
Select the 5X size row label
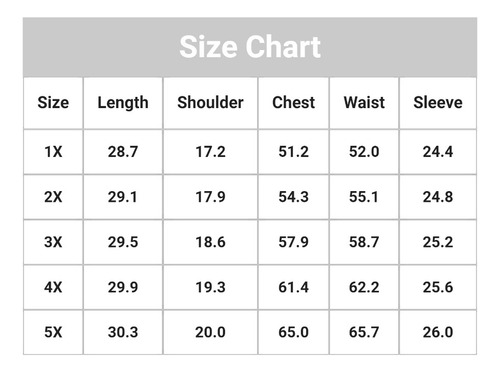coord(53,332)
